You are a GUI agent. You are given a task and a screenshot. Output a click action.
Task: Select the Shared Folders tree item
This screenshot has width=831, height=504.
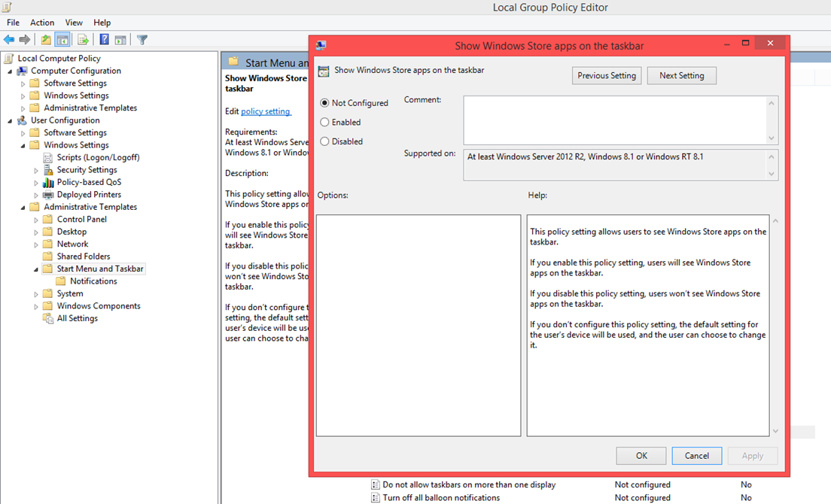[x=84, y=257]
